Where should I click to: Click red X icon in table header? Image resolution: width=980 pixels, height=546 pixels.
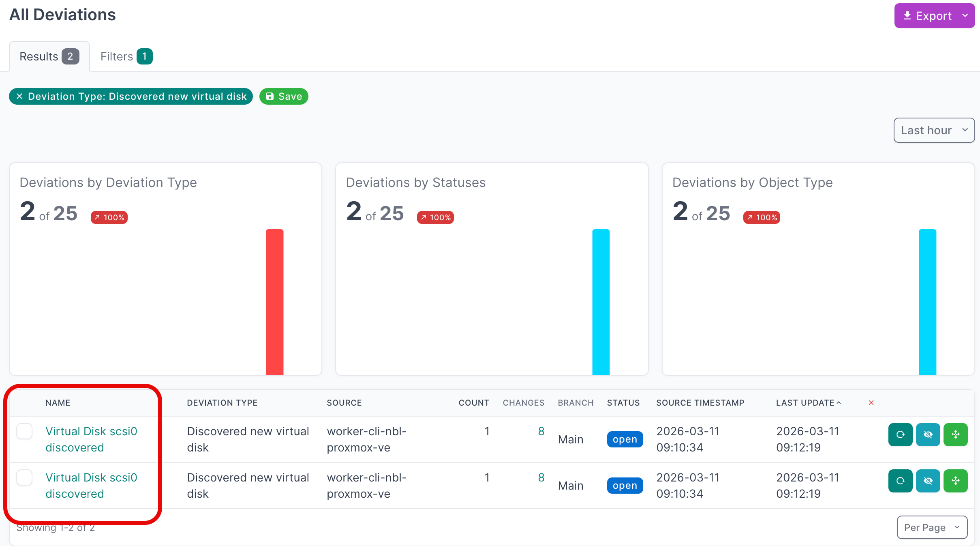click(x=871, y=403)
